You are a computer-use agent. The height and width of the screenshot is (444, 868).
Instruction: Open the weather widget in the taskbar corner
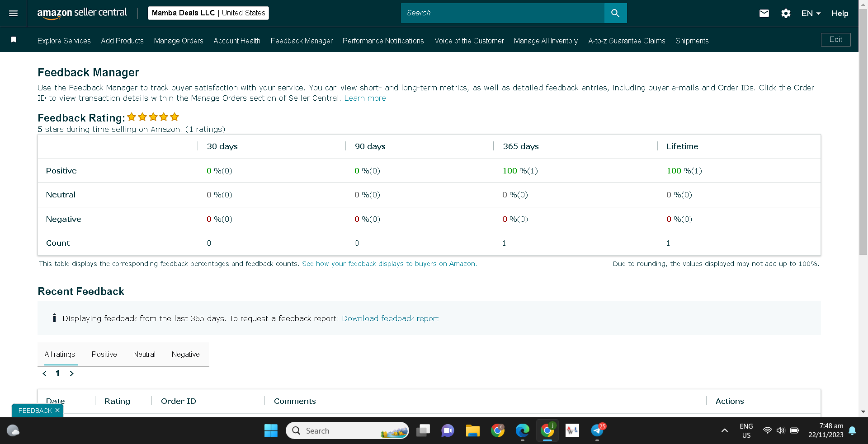[13, 430]
